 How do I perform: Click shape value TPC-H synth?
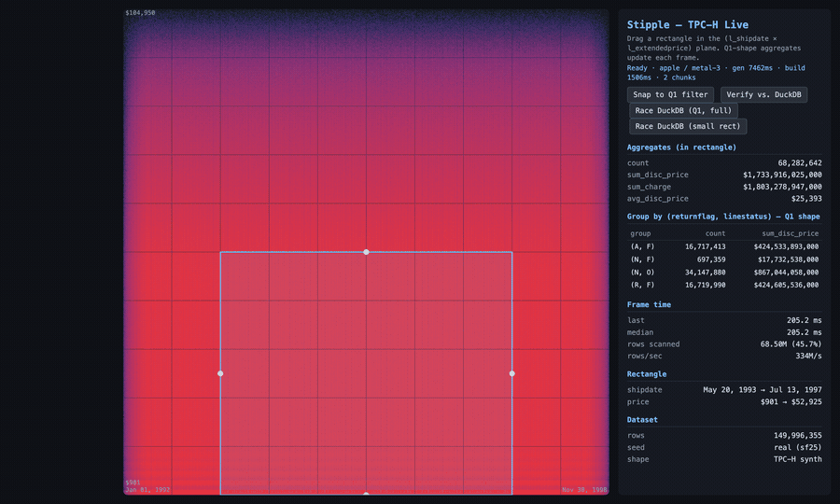click(x=797, y=459)
